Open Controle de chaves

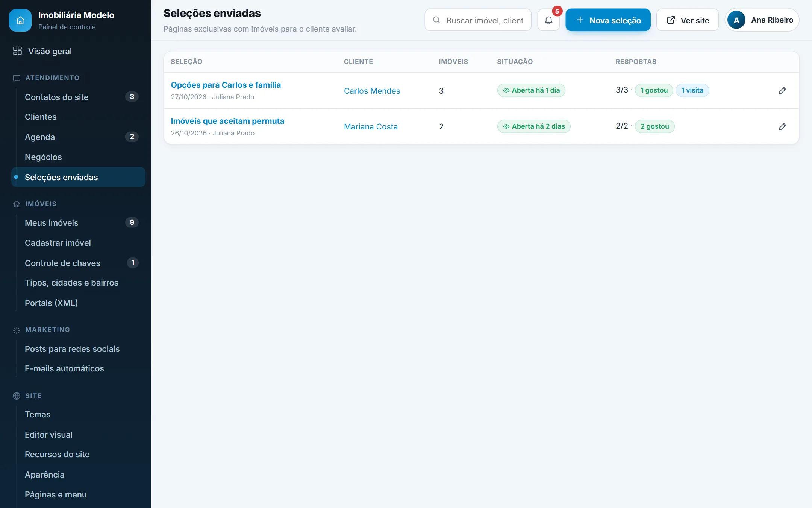pos(78,263)
